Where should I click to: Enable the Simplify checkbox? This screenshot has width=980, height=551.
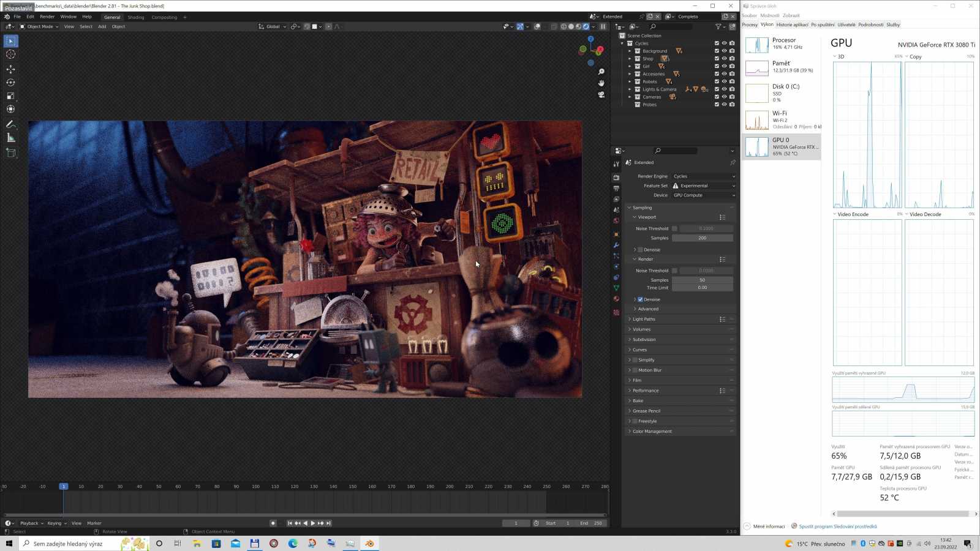(x=635, y=360)
